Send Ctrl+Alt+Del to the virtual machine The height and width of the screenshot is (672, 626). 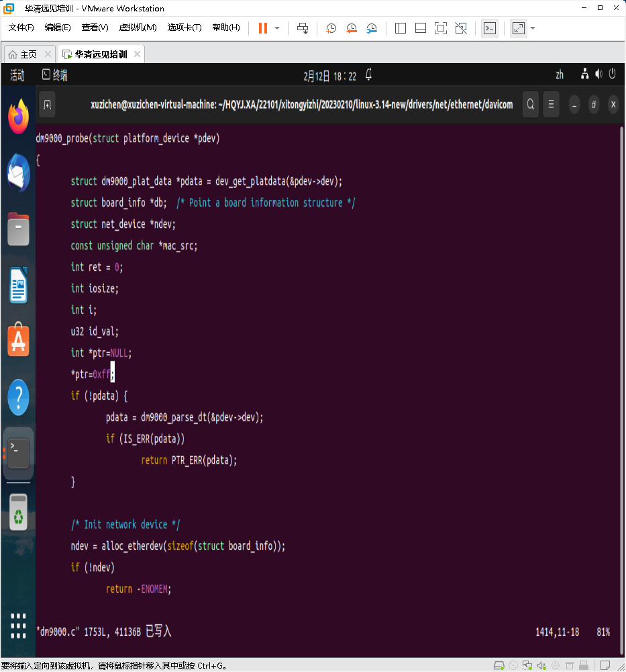[x=302, y=28]
